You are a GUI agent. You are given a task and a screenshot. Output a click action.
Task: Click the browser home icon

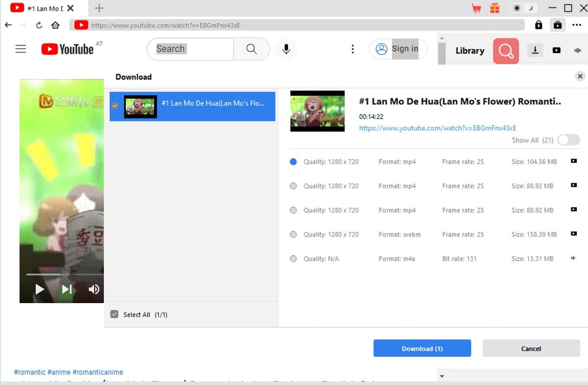[56, 25]
